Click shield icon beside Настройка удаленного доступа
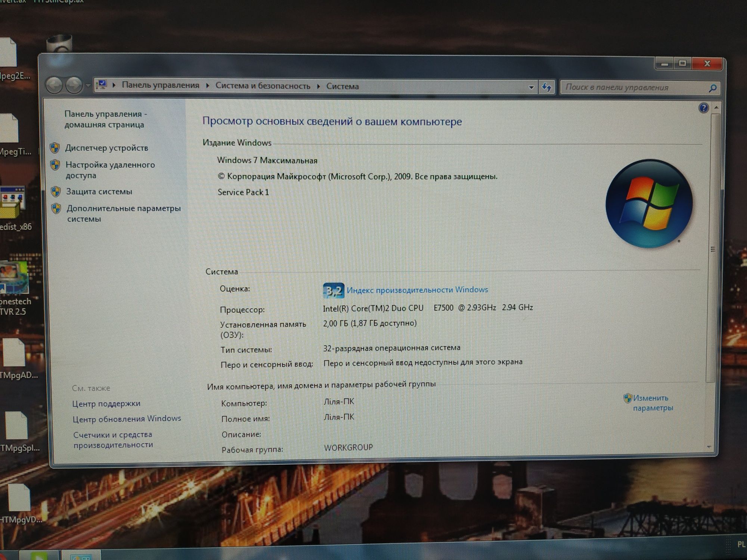The height and width of the screenshot is (560, 747). [55, 165]
